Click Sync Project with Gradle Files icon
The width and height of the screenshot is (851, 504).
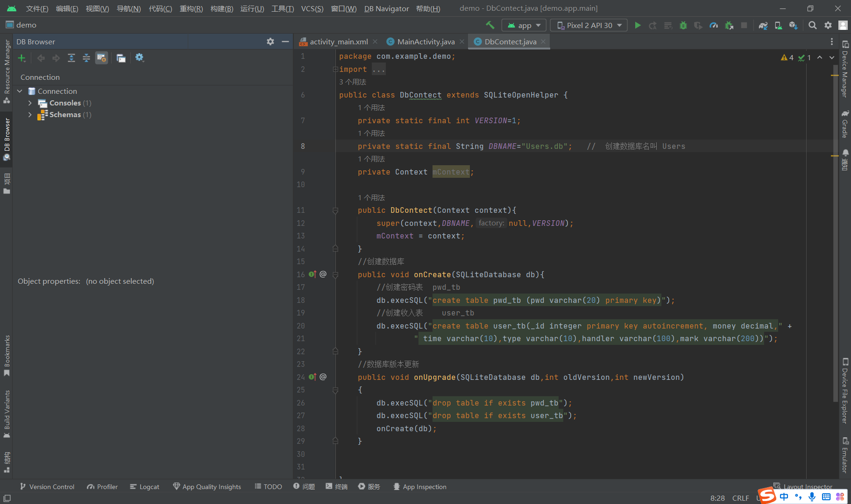(x=763, y=25)
